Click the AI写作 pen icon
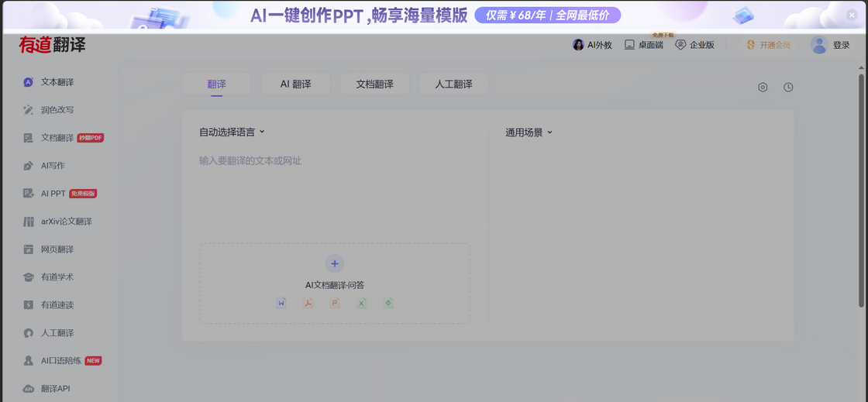The width and height of the screenshot is (868, 402). point(28,166)
